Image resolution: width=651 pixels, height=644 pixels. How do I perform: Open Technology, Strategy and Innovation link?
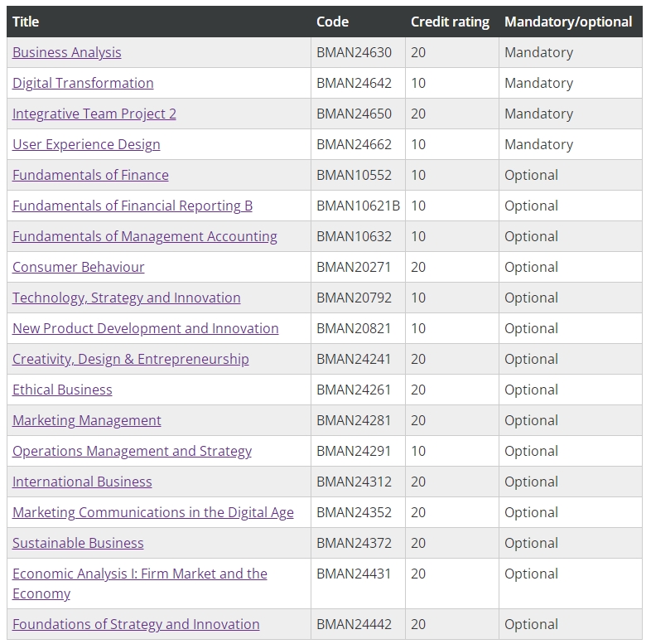click(127, 298)
